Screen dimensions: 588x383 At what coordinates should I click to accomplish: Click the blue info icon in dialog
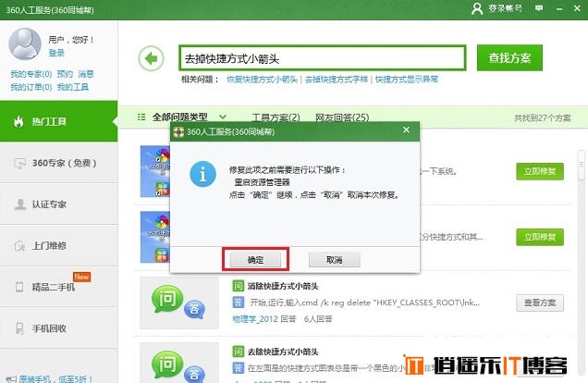point(202,174)
